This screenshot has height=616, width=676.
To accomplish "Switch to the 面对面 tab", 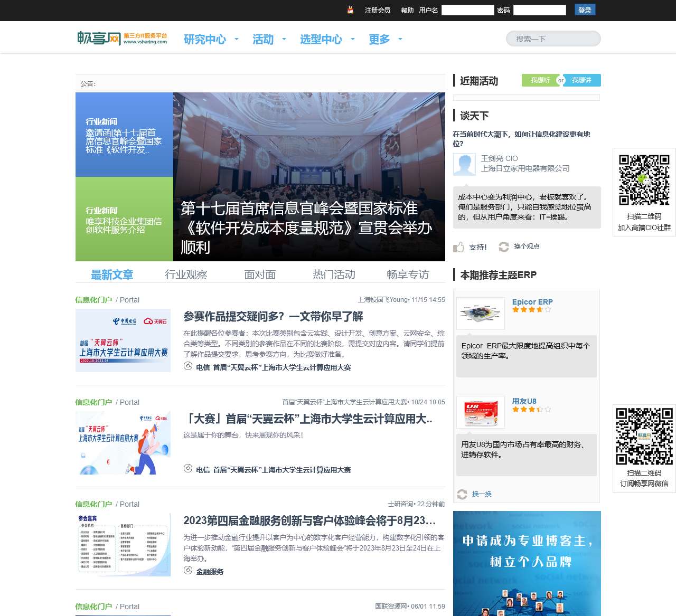I will pyautogui.click(x=260, y=274).
